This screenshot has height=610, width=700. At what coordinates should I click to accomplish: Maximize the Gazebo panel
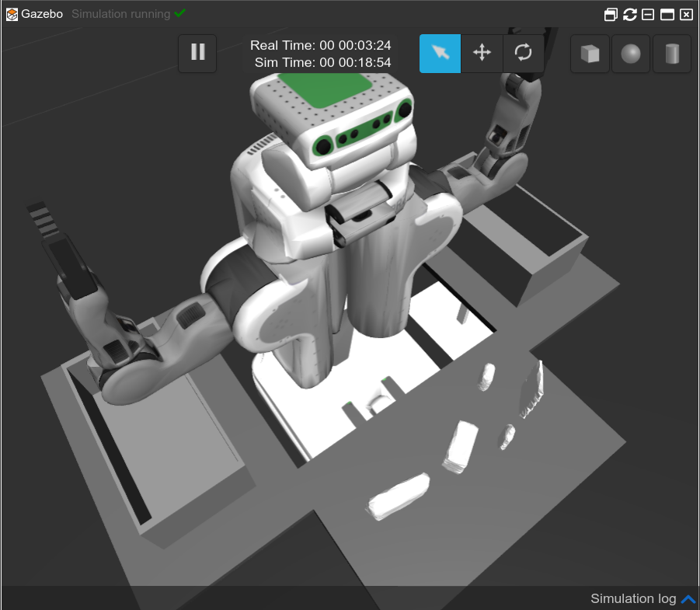pos(667,15)
